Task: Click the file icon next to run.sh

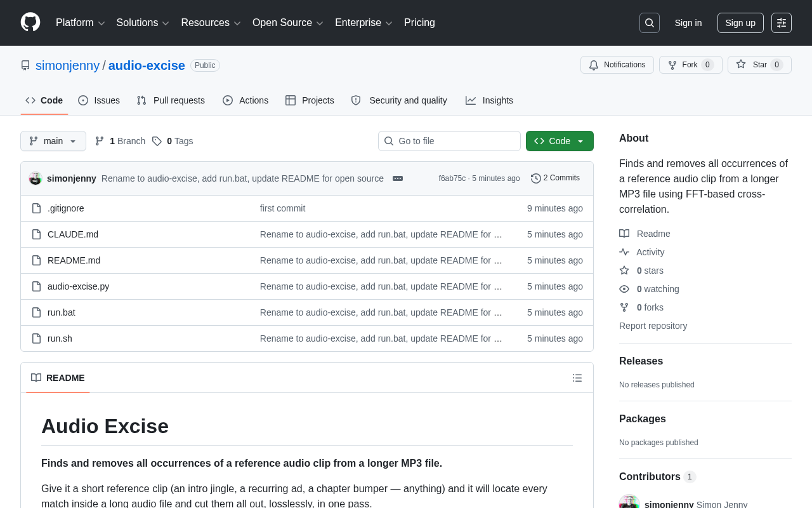Action: (36, 338)
